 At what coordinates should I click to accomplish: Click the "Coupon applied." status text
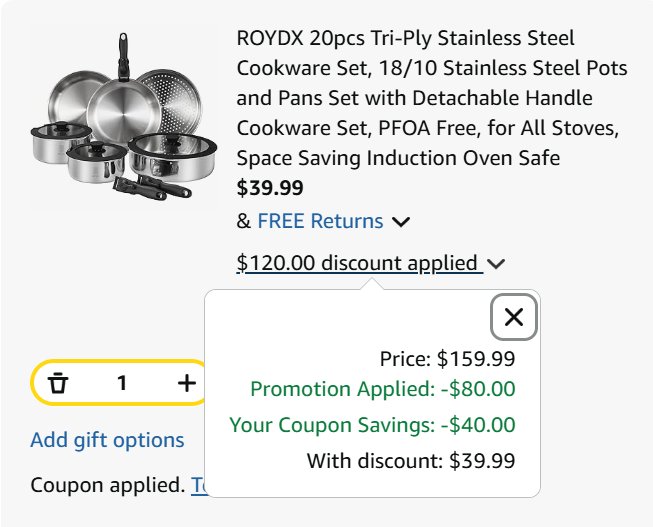(108, 486)
